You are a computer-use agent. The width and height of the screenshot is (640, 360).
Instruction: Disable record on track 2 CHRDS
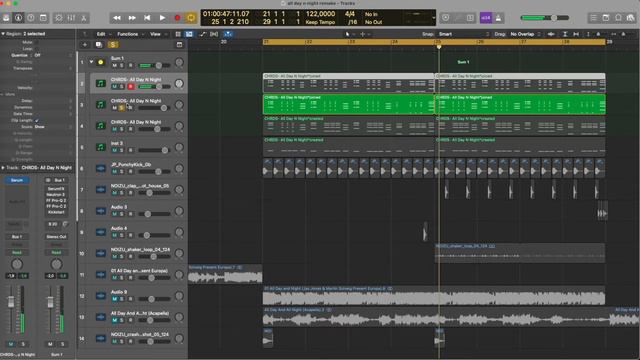[x=131, y=87]
